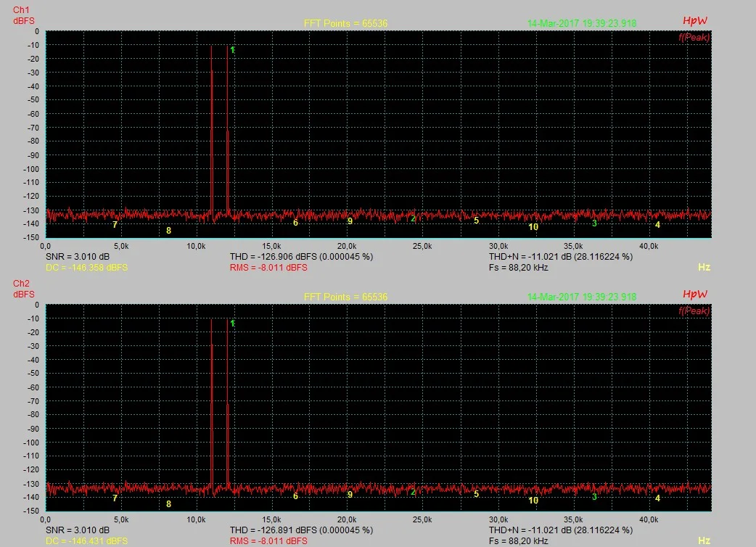Click harmonic marker 10 in Ch1 plot
This screenshot has width=756, height=547.
pyautogui.click(x=533, y=227)
